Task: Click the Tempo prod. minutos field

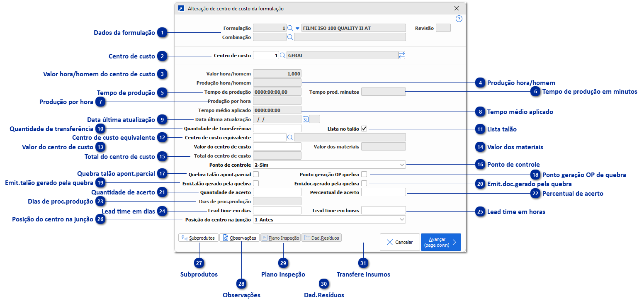Action: click(x=384, y=92)
